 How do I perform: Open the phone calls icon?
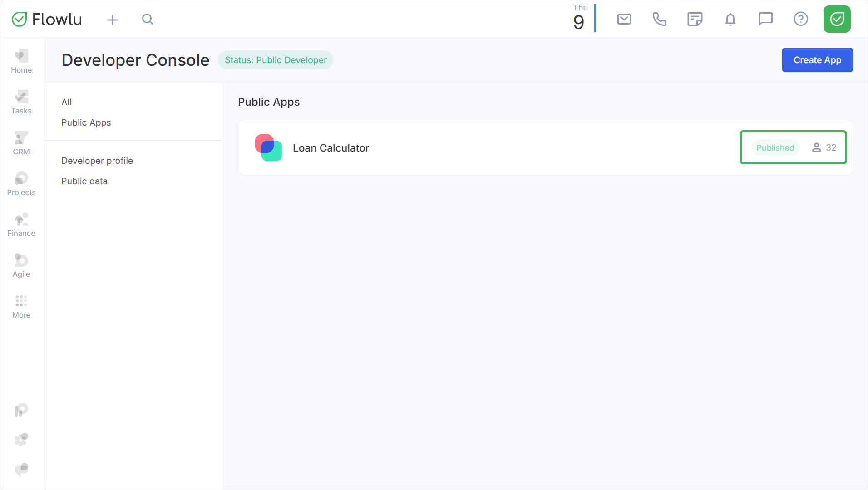coord(660,19)
